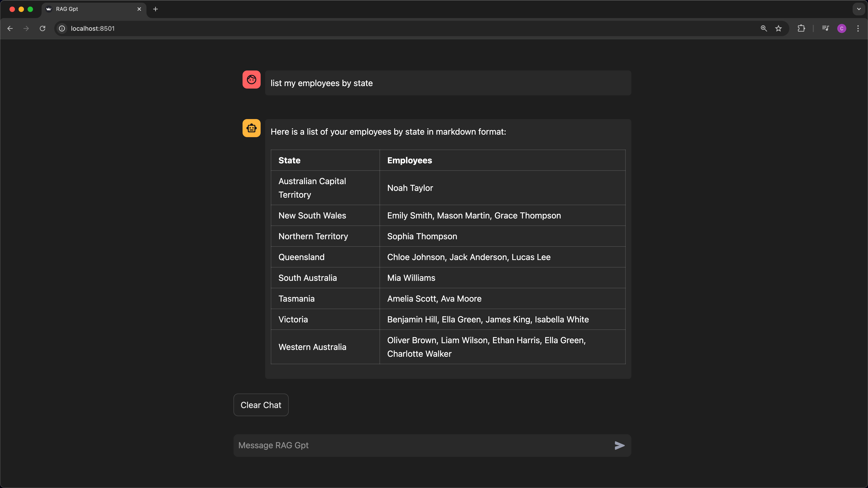Screen dimensions: 868x488
Task: Click the New South Wales cell
Action: coord(325,216)
